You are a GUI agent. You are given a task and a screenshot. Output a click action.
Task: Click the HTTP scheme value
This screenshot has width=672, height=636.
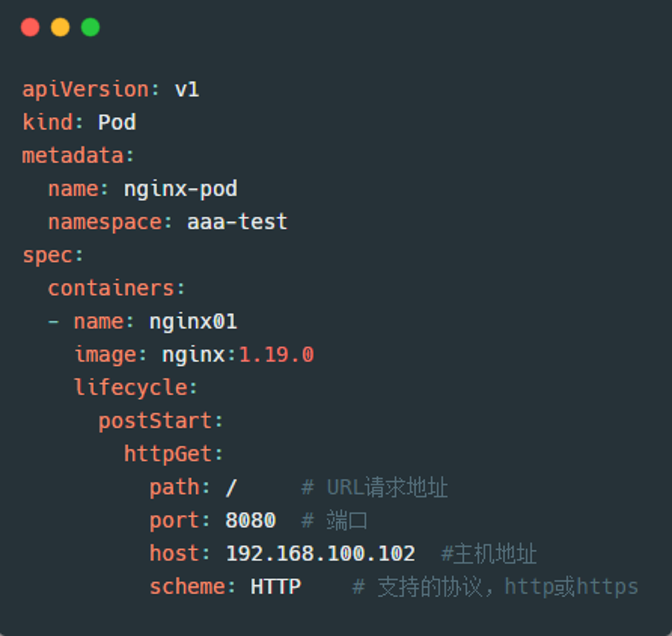coord(276,587)
